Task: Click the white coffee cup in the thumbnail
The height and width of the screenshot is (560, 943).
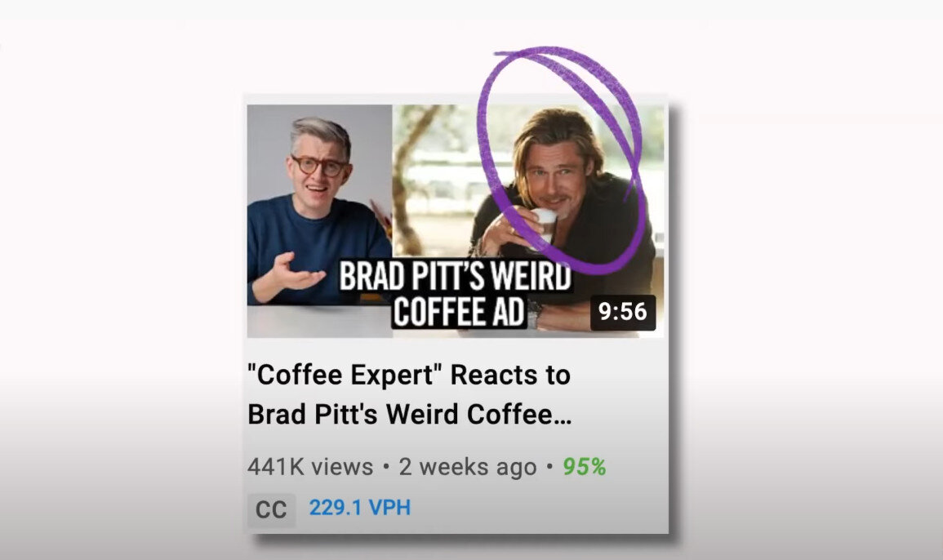Action: (x=545, y=224)
